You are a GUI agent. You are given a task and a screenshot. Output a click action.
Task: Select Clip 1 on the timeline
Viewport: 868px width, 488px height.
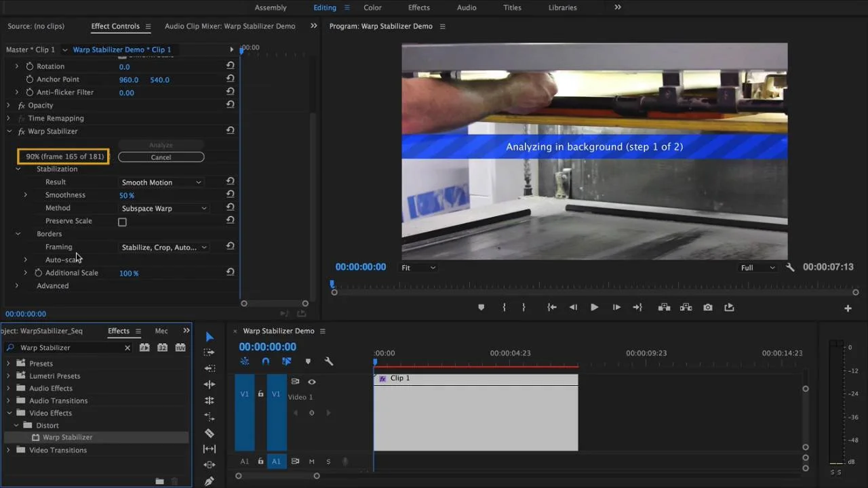tap(475, 412)
